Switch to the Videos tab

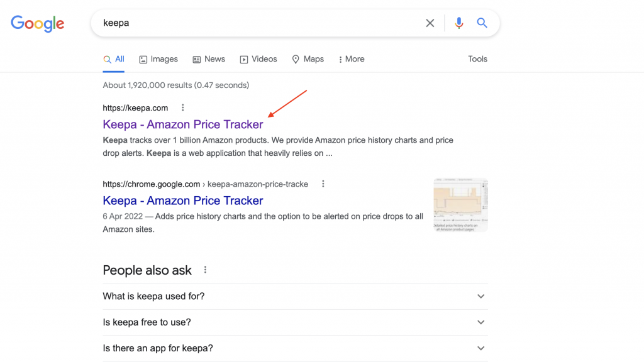[258, 59]
